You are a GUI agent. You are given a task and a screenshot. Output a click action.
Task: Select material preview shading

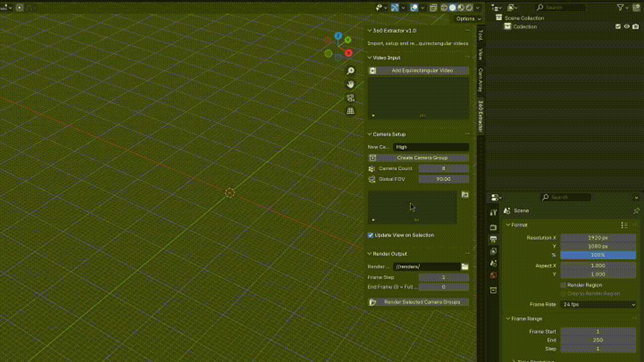[x=461, y=8]
